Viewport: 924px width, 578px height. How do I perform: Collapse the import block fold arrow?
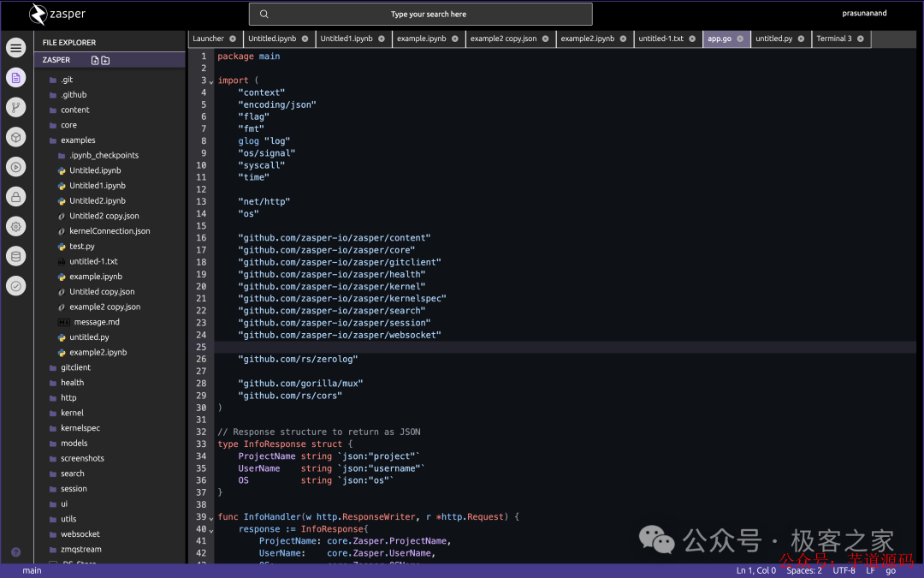click(x=211, y=82)
